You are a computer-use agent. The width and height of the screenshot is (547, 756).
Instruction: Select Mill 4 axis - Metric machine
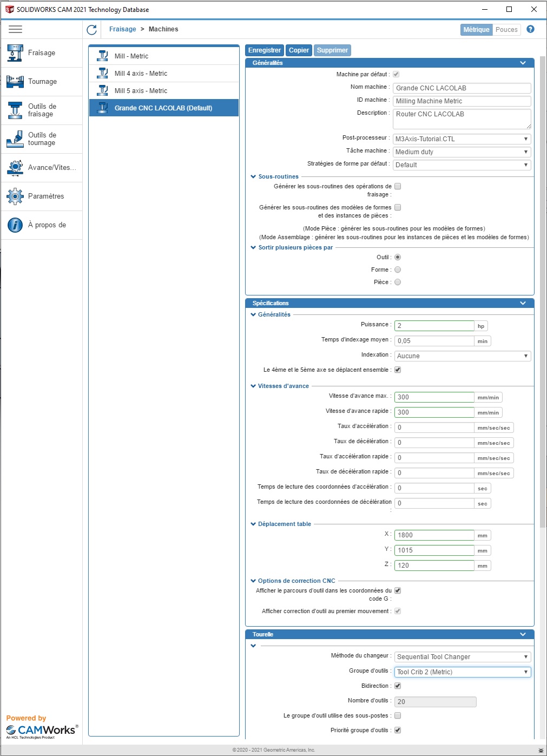coord(164,73)
